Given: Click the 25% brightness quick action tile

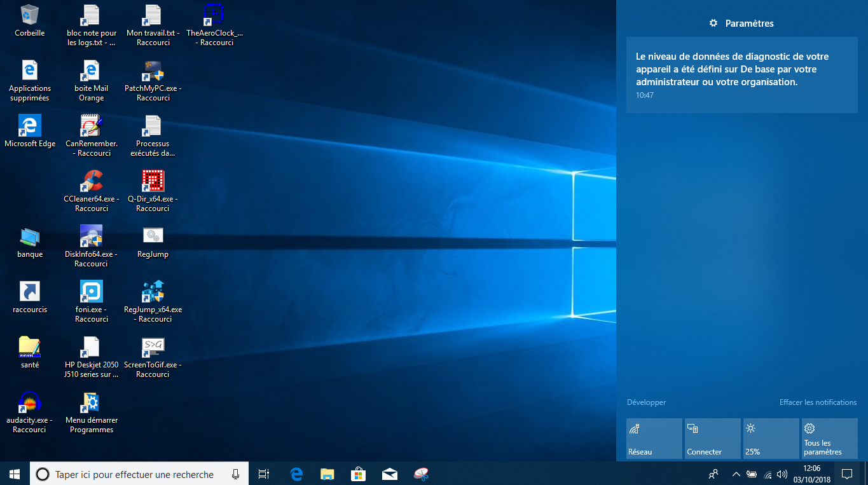Looking at the screenshot, I should 771,439.
